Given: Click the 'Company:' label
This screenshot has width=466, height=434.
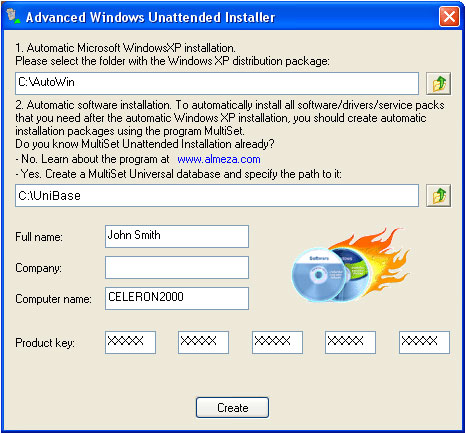Looking at the screenshot, I should 39,268.
